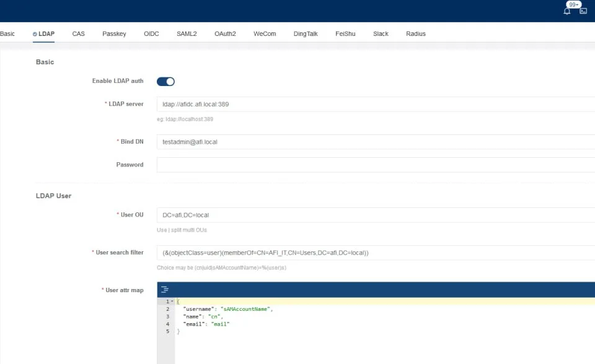Viewport: 595px width, 364px height.
Task: Click the LDAP server input field
Action: (376, 104)
